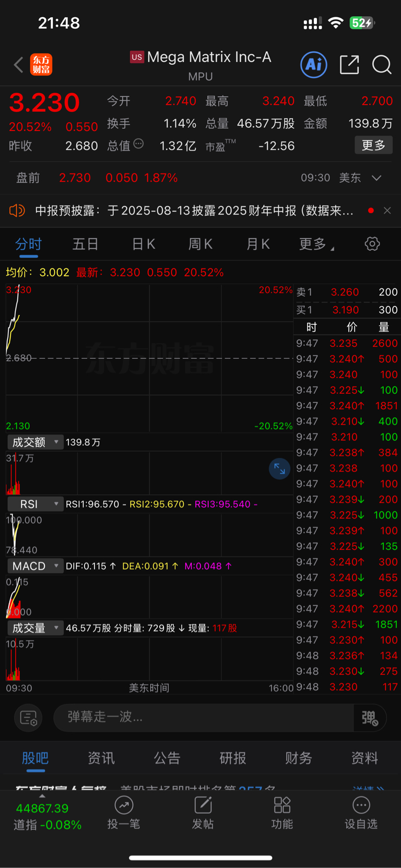Tap 设自选 add-to-watchlist icon
Image resolution: width=401 pixels, height=868 pixels.
pos(361,813)
